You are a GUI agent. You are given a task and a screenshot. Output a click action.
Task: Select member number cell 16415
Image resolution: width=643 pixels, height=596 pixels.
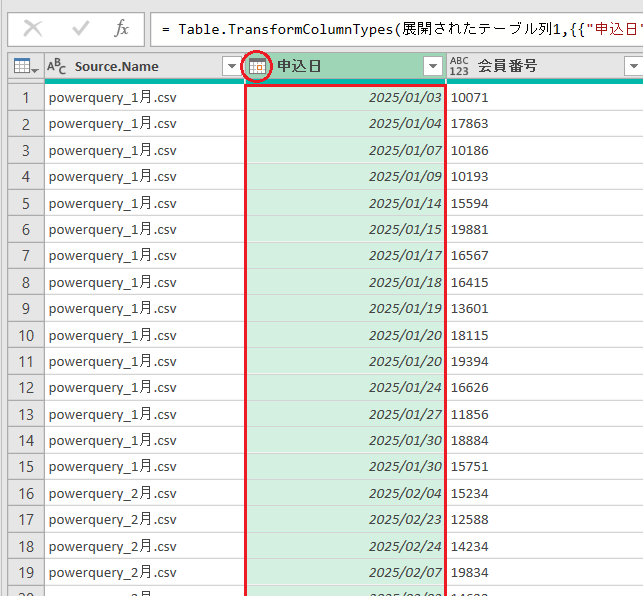point(545,283)
